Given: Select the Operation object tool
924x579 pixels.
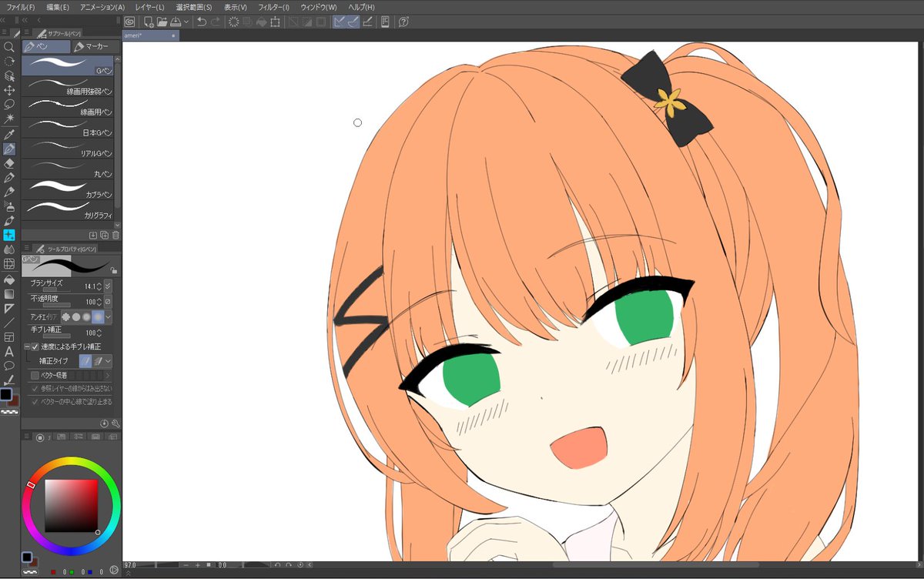Looking at the screenshot, I should pos(9,75).
